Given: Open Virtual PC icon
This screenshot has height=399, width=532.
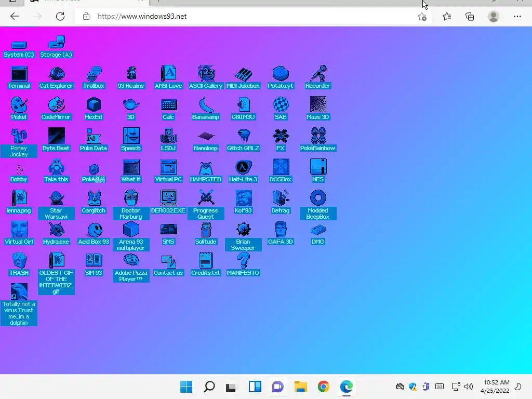Looking at the screenshot, I should point(168,171).
